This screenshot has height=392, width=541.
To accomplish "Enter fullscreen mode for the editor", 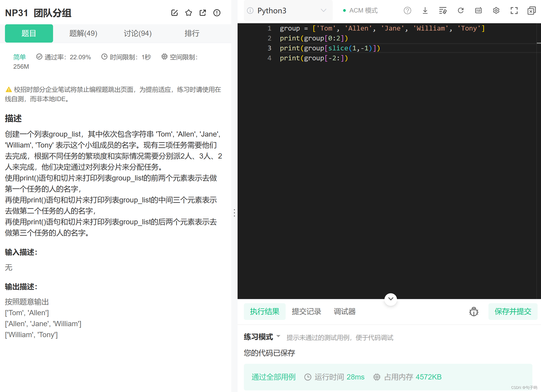I will tap(514, 10).
